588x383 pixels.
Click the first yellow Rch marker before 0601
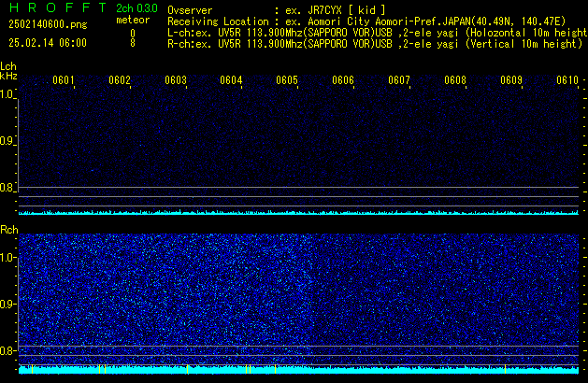(32, 369)
